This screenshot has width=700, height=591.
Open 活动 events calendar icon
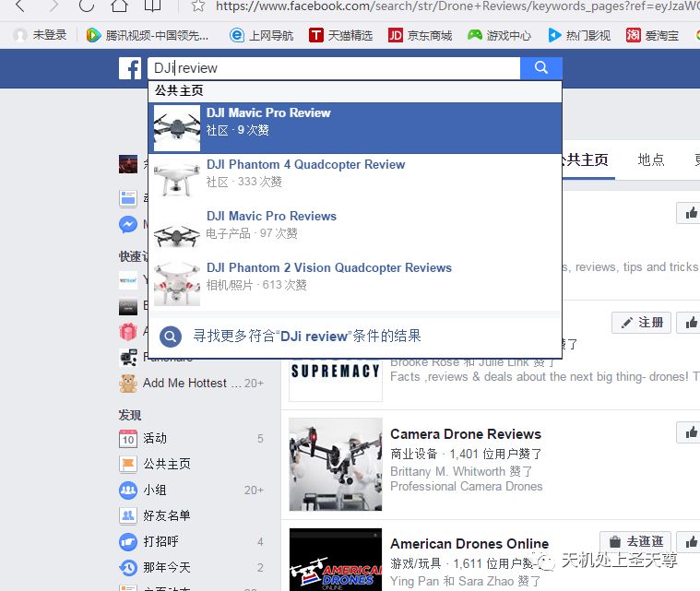[128, 438]
